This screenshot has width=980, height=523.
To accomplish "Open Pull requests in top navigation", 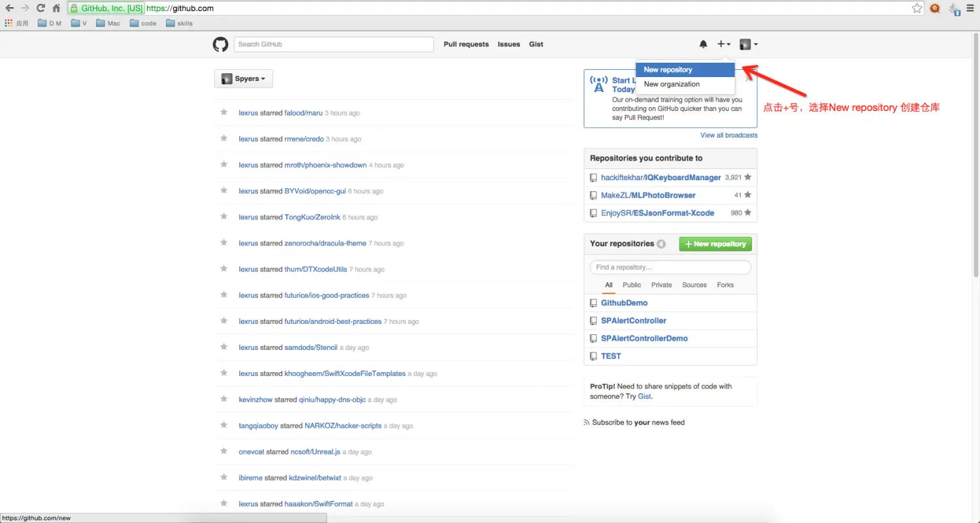I will pos(466,44).
